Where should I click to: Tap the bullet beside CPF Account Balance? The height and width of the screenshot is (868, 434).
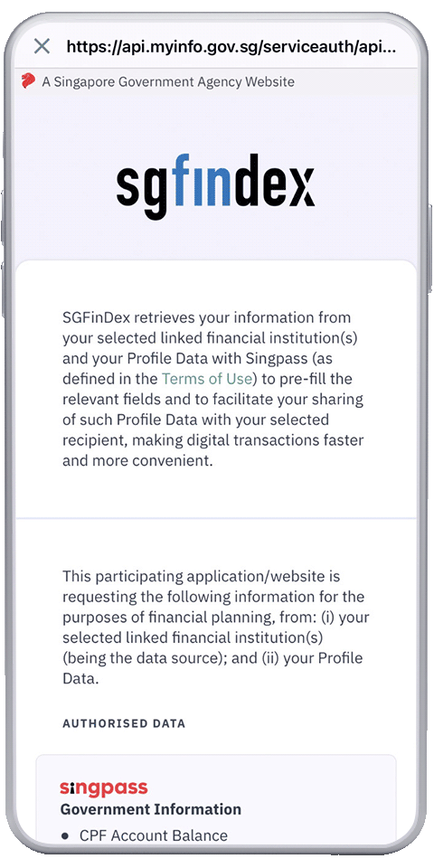(65, 835)
